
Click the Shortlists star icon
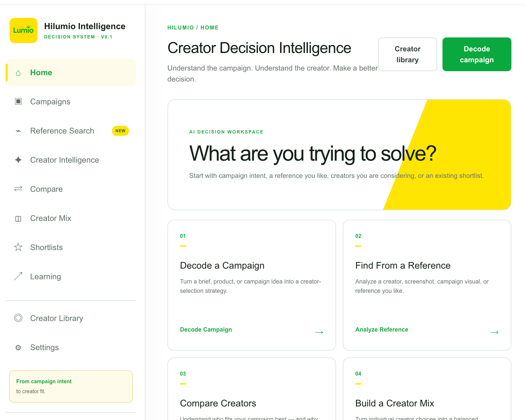(x=18, y=247)
